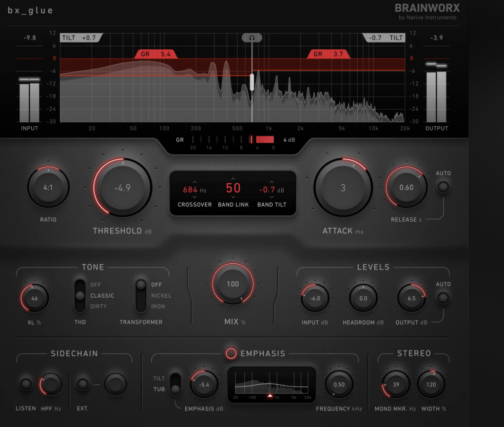This screenshot has height=427, width=504.
Task: Click the BRAINWORX logo
Action: (x=427, y=8)
